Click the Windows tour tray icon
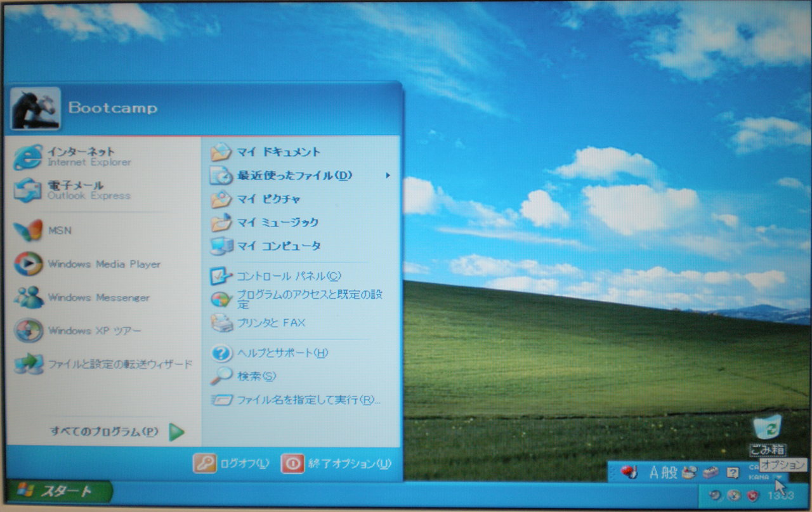Viewport: 812px width, 512px height. [734, 495]
